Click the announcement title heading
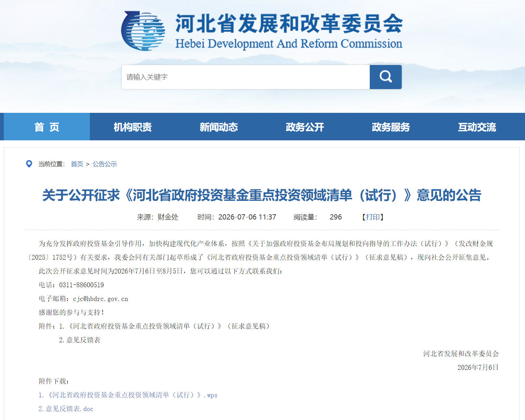 click(x=262, y=195)
